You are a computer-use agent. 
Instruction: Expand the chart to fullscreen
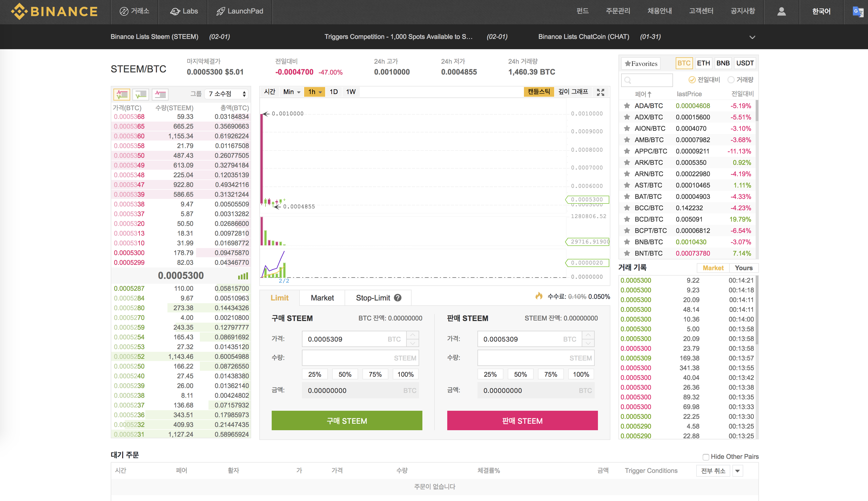click(x=600, y=92)
